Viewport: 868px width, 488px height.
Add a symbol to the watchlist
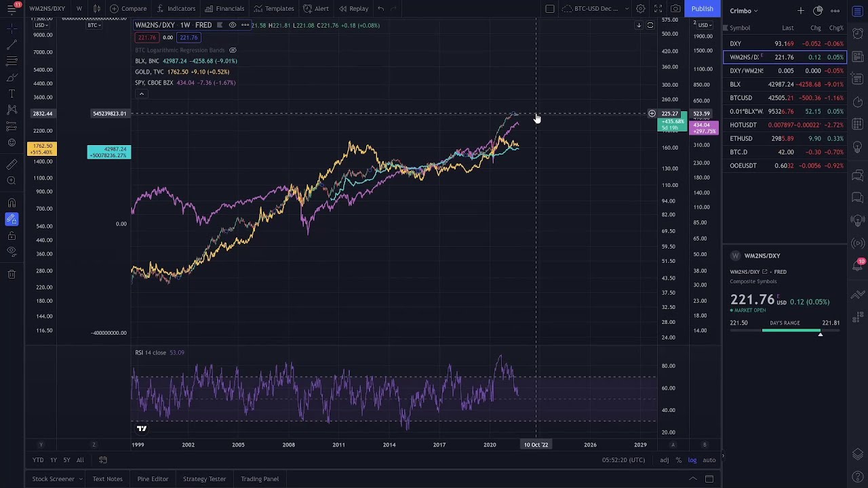[801, 11]
